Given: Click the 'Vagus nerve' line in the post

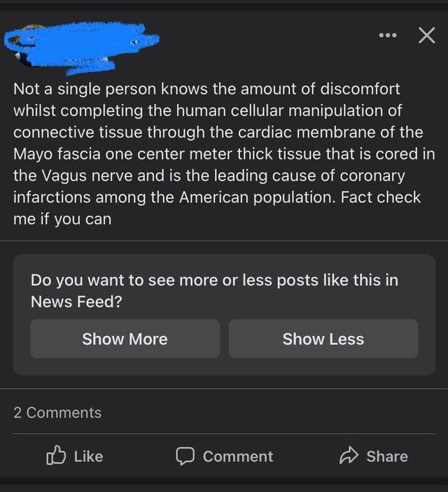Looking at the screenshot, I should [x=209, y=176].
